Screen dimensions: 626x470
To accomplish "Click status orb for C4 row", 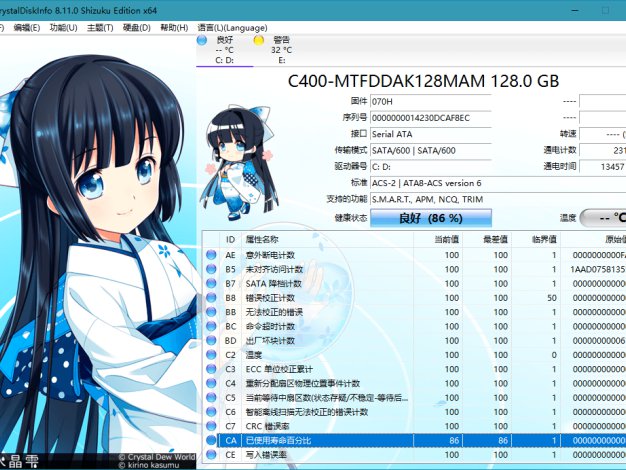I will 211,383.
